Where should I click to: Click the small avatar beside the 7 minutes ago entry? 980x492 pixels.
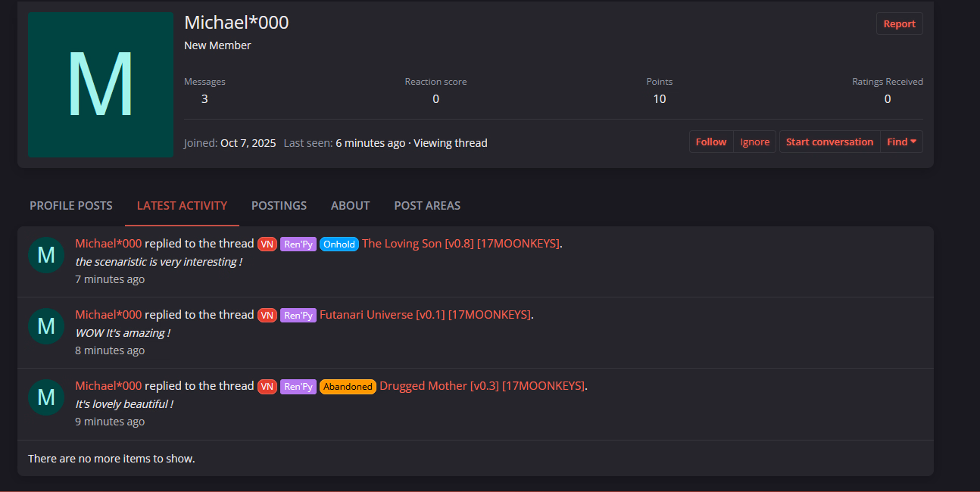[46, 255]
